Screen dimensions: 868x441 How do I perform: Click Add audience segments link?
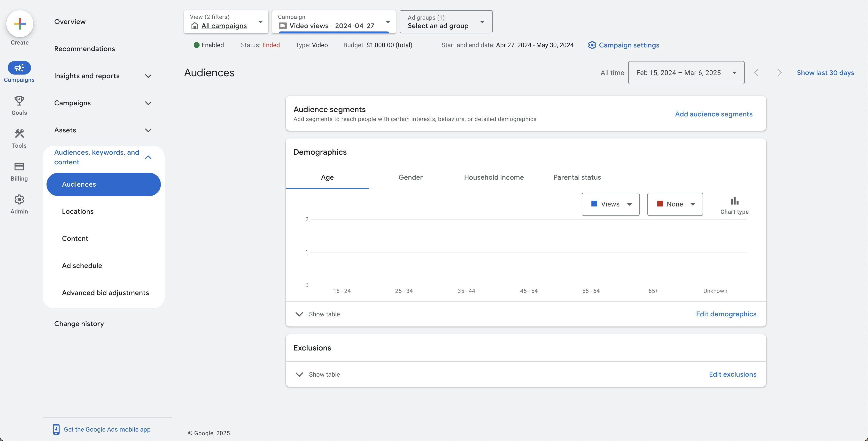tap(713, 114)
